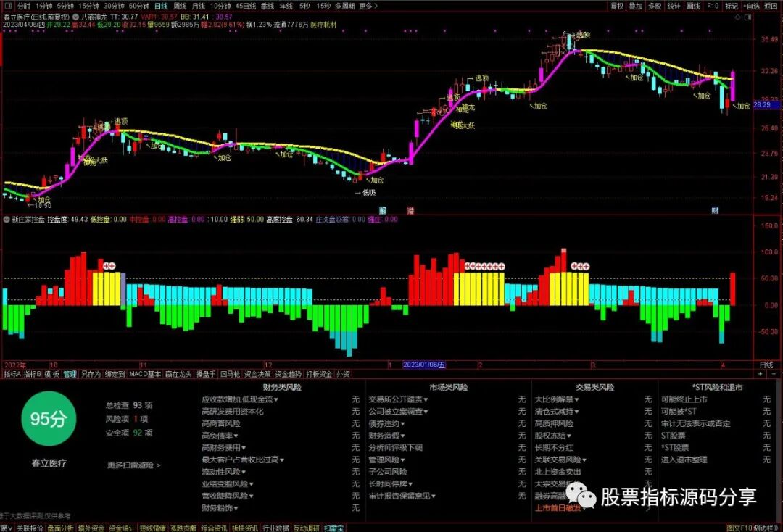Viewport: 783px width, 532px height.
Task: Switch indicator to 操盘手
Action: tap(206, 374)
